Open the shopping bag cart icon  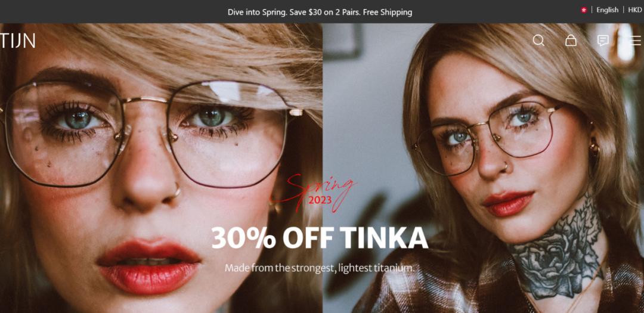(571, 41)
